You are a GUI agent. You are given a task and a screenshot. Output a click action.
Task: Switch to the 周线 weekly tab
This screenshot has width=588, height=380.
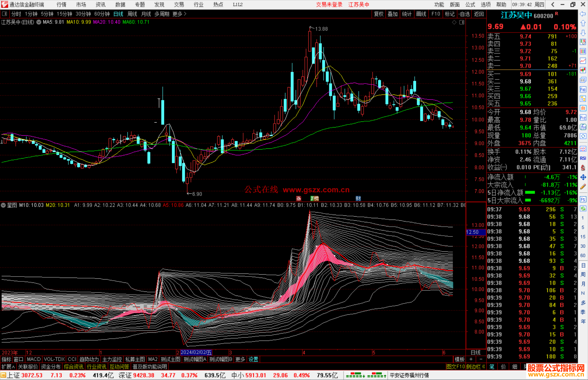(x=132, y=14)
